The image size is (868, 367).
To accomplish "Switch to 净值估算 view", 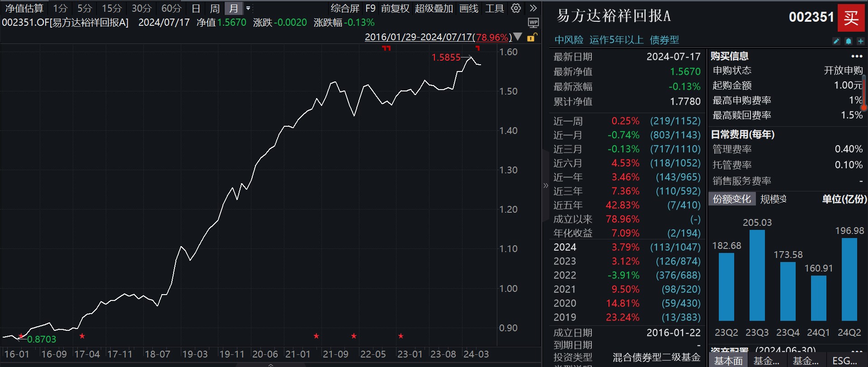I will [x=24, y=8].
